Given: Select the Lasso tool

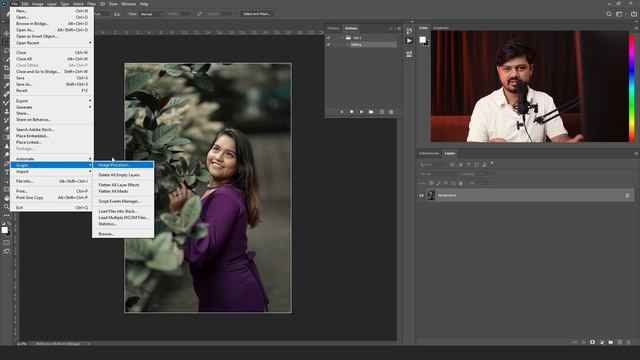Looking at the screenshot, I should (7, 51).
